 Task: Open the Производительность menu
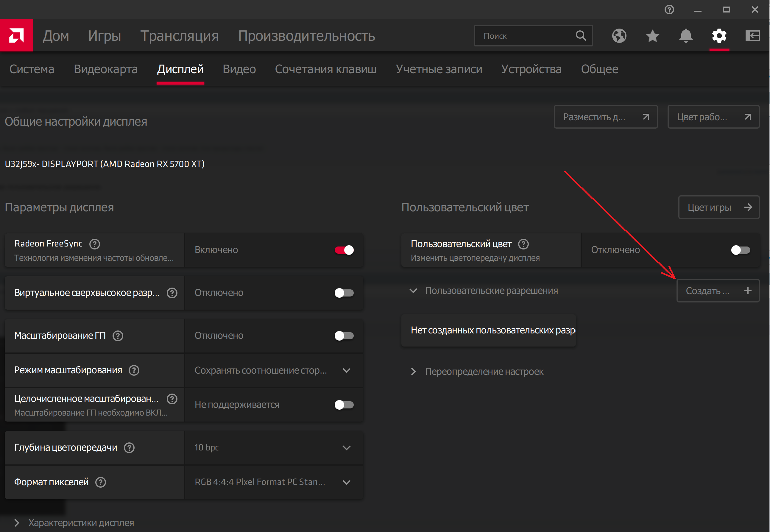pyautogui.click(x=306, y=36)
